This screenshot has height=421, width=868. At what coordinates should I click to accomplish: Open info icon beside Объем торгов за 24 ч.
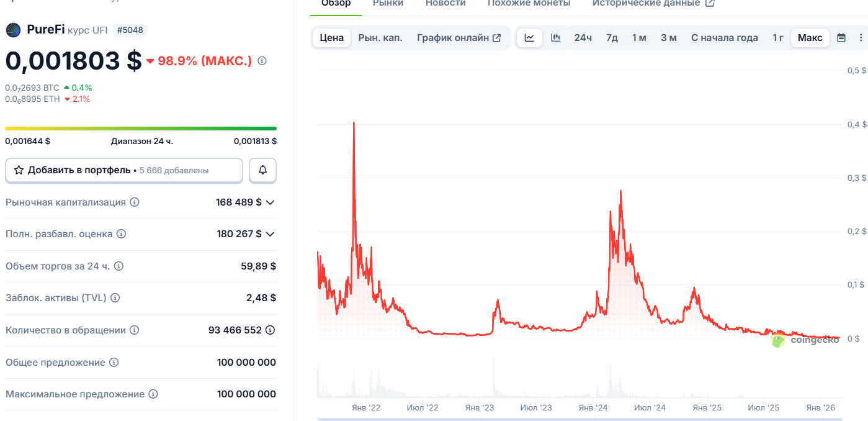119,266
